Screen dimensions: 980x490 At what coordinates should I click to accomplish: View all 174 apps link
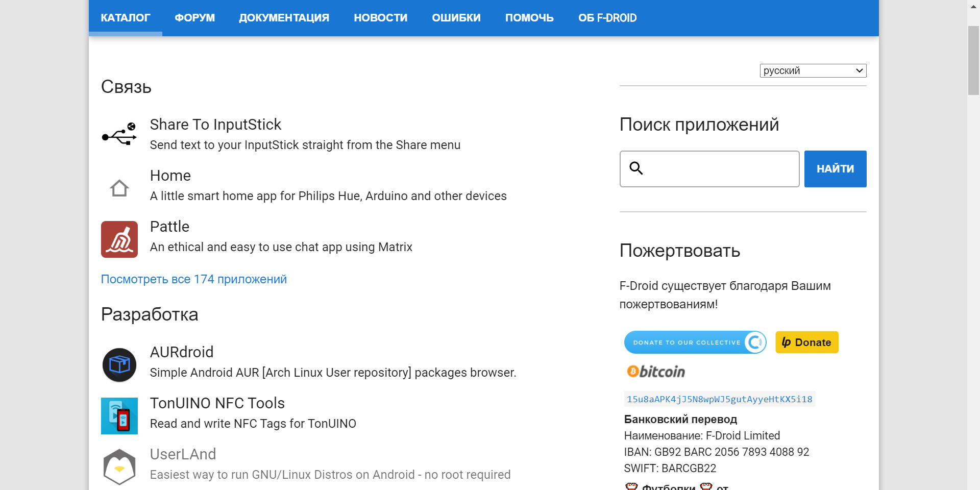pyautogui.click(x=193, y=279)
